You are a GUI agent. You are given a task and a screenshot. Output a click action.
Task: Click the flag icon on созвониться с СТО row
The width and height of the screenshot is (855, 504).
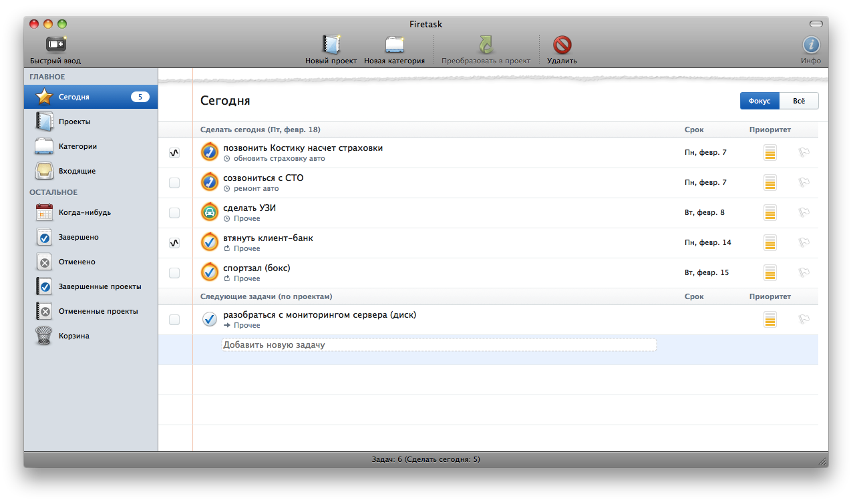point(804,182)
